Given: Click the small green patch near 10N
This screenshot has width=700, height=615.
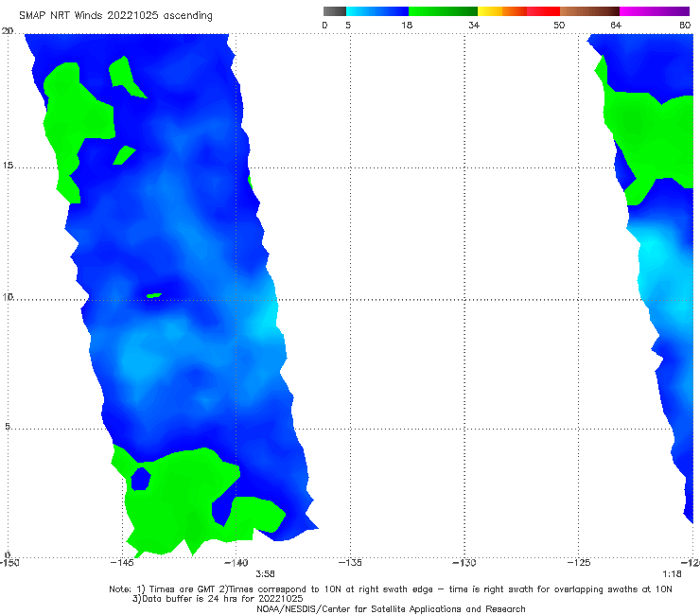Looking at the screenshot, I should pyautogui.click(x=154, y=295).
